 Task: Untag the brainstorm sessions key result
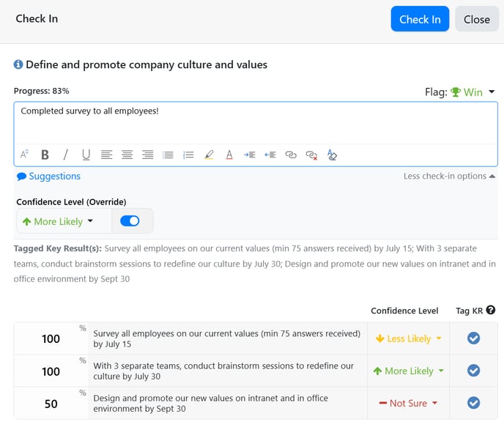(473, 371)
